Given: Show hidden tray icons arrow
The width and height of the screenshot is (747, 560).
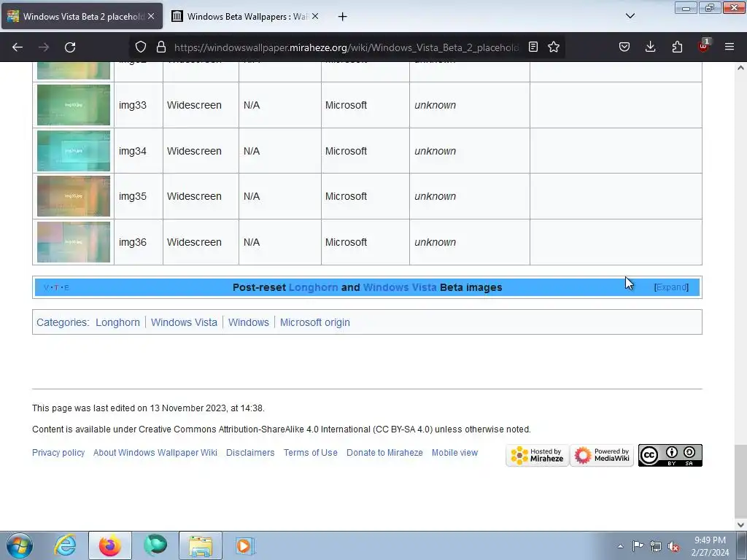Looking at the screenshot, I should pyautogui.click(x=620, y=546).
